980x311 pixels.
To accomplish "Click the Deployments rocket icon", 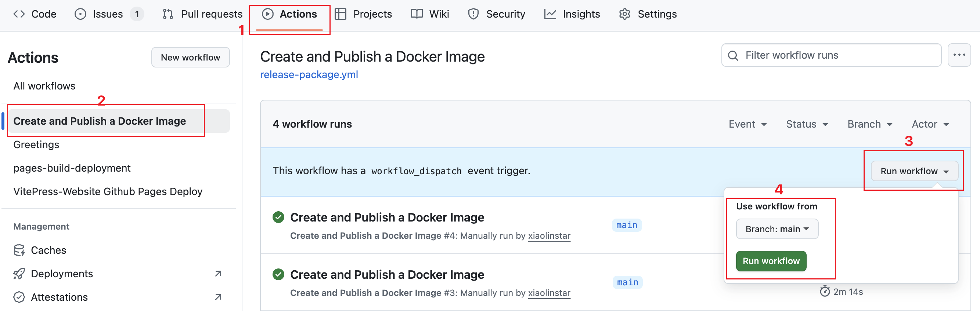I will [x=19, y=274].
